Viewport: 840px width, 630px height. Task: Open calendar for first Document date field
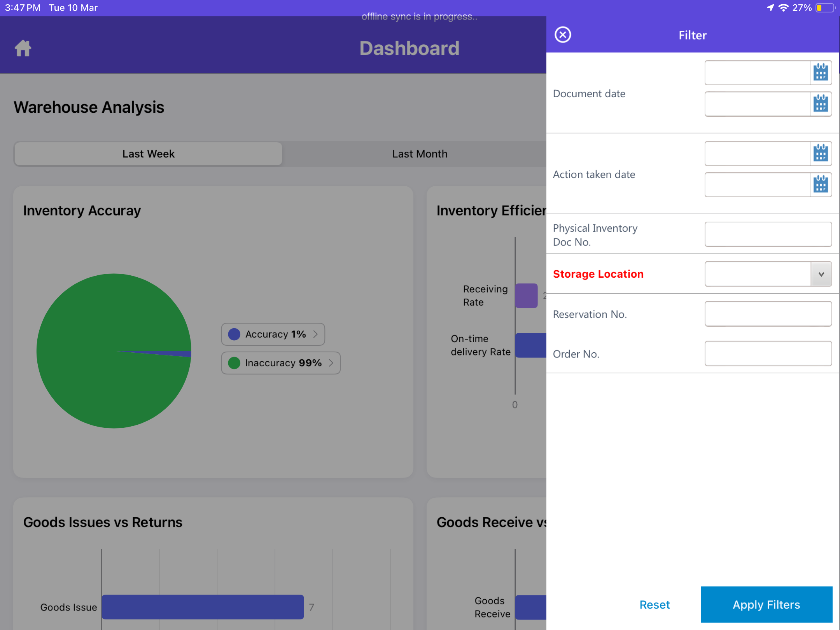821,72
